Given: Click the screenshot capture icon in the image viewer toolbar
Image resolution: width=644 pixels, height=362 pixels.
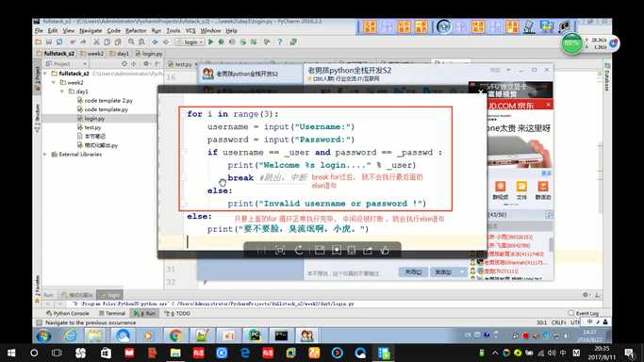Looking at the screenshot, I should pyautogui.click(x=280, y=250).
